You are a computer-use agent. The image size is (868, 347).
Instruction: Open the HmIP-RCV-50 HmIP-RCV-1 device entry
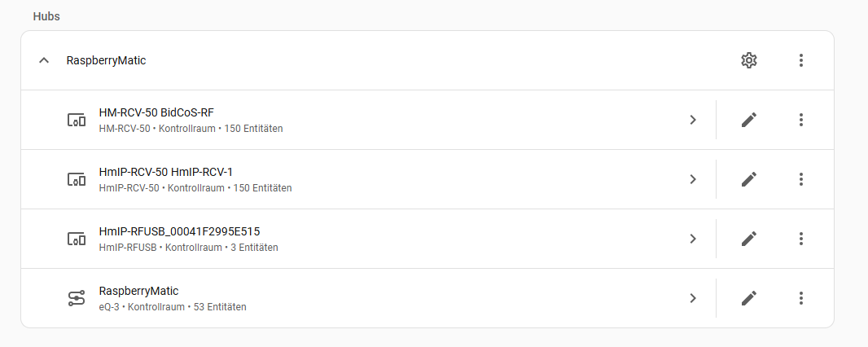[165, 172]
